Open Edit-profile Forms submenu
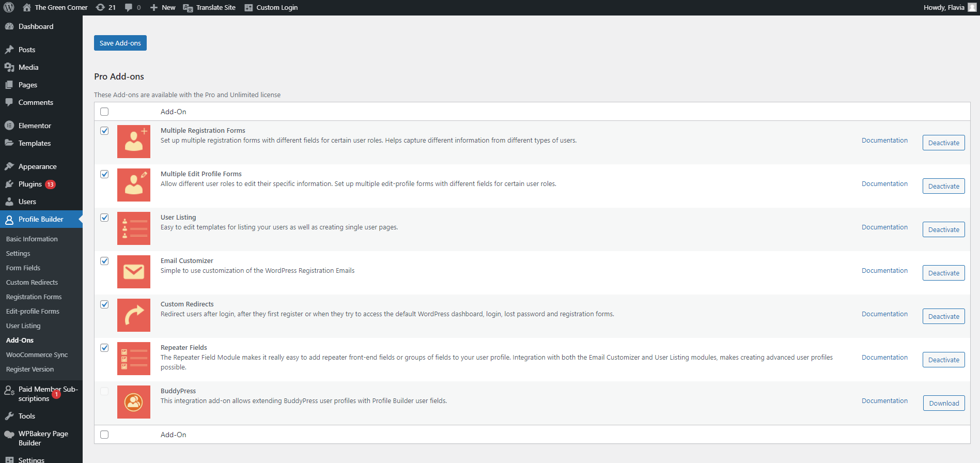 [33, 311]
